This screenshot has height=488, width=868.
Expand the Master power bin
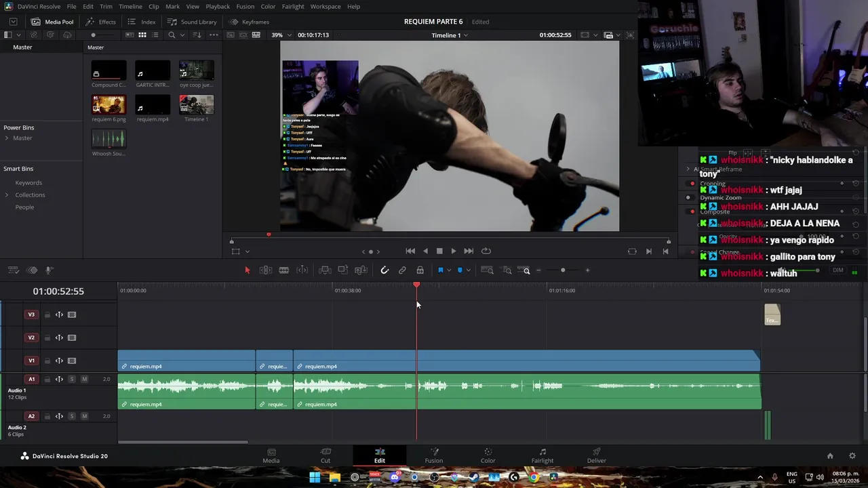[7, 138]
